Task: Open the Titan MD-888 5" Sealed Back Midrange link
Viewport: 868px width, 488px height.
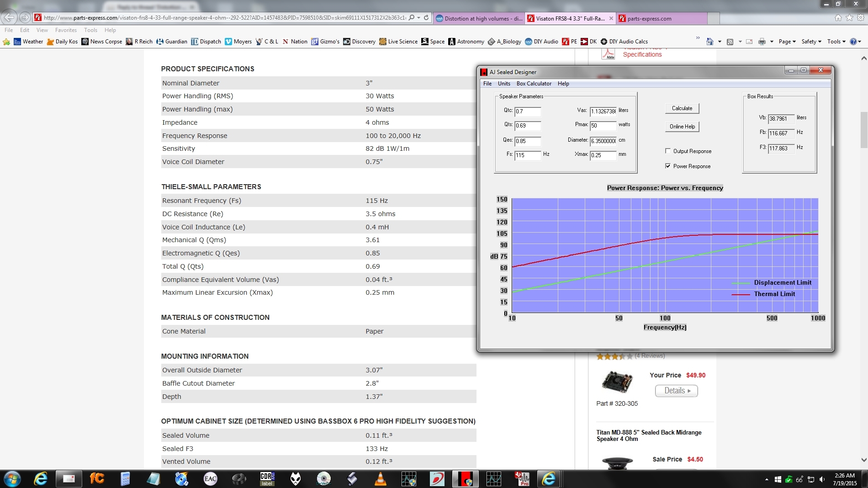Action: (649, 435)
